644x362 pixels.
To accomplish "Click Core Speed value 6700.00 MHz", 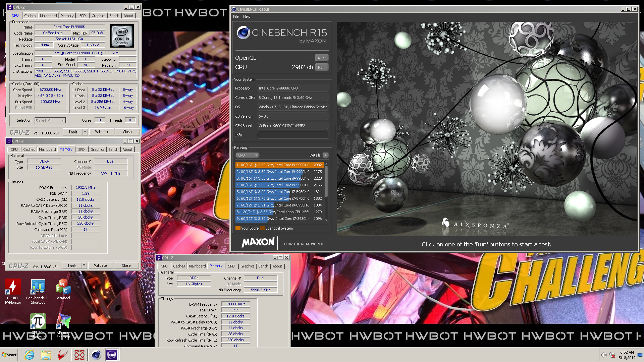I will coord(50,89).
